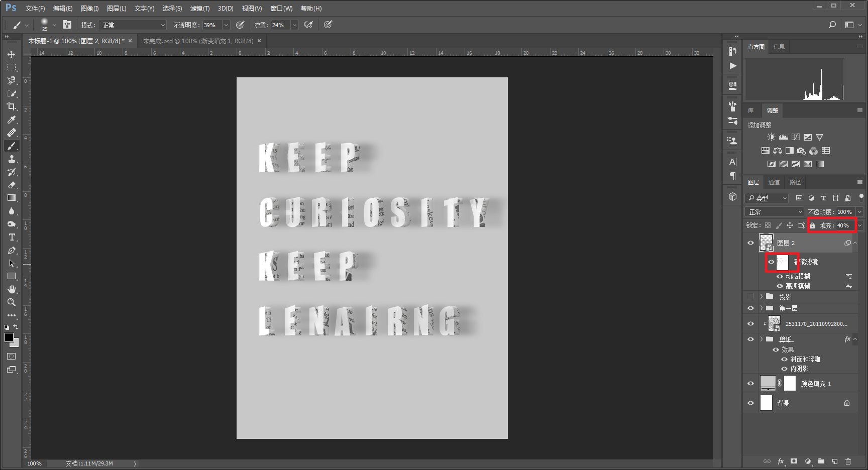Select the Rectangular Marquee tool
The height and width of the screenshot is (470, 868).
(x=11, y=67)
